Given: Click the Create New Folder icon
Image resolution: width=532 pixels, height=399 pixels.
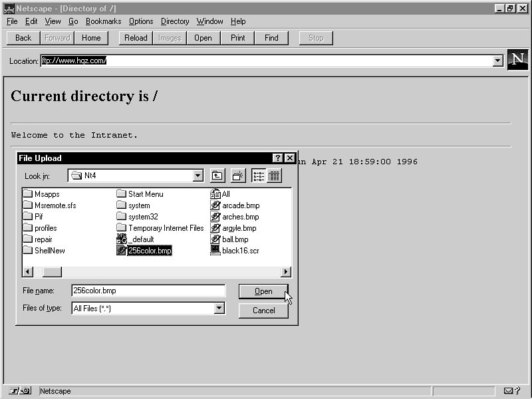Looking at the screenshot, I should click(x=238, y=176).
